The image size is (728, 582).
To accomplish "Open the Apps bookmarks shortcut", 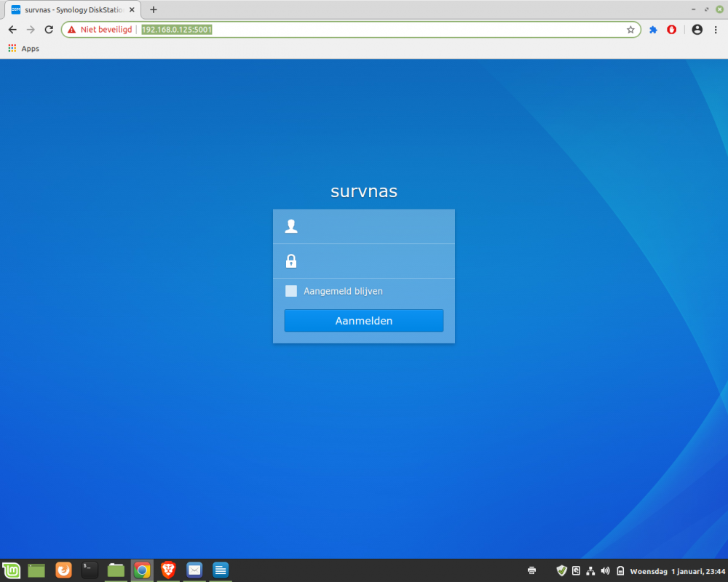I will point(24,49).
